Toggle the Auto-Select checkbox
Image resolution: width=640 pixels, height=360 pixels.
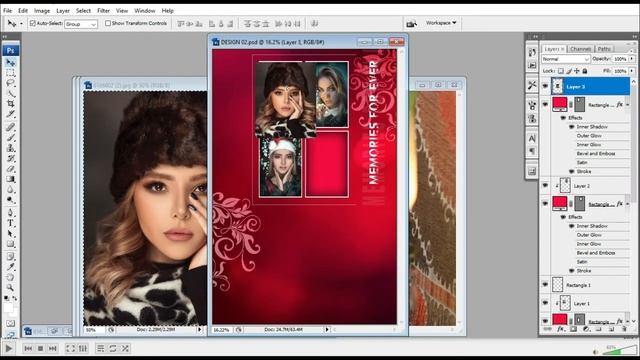tap(33, 24)
